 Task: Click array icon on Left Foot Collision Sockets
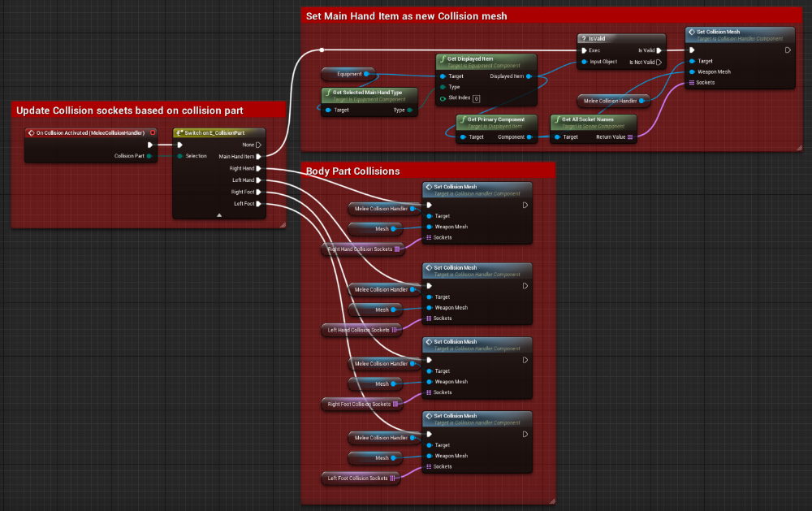395,479
